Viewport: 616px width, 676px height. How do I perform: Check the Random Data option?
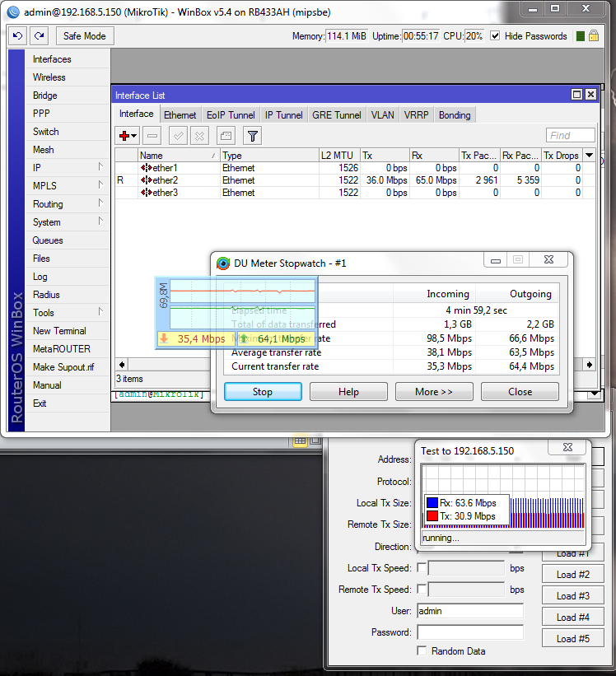tap(422, 651)
